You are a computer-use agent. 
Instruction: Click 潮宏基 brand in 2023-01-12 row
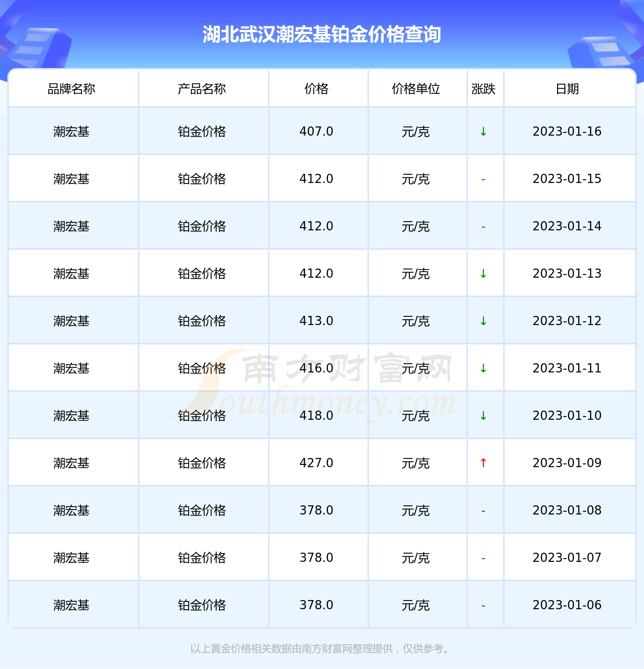pyautogui.click(x=71, y=321)
